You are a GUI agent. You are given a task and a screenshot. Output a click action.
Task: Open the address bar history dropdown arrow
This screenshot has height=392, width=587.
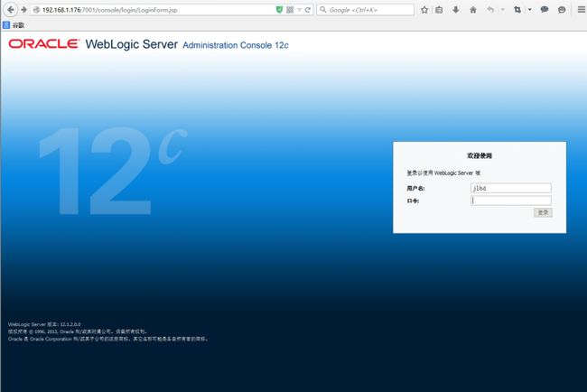point(300,10)
